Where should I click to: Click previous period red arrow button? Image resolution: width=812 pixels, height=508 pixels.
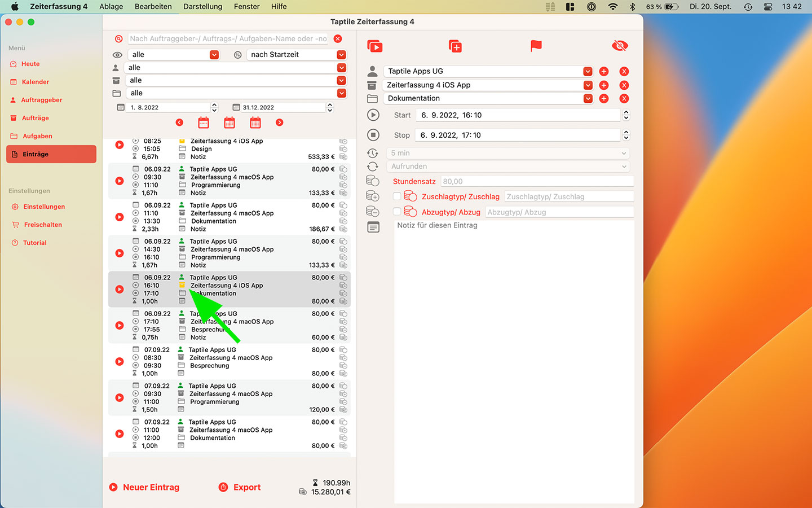179,122
